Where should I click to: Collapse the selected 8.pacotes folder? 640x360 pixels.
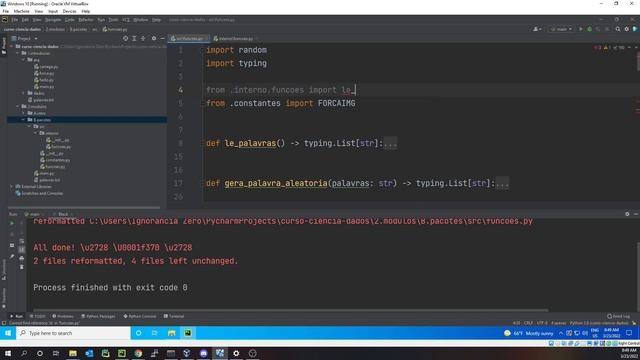(x=24, y=120)
